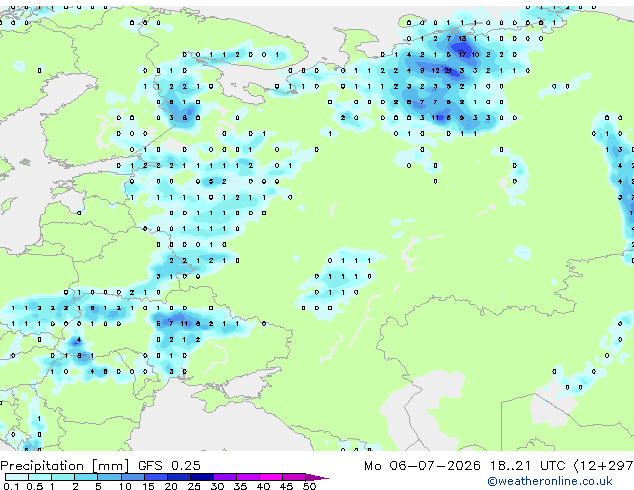Viewport: 634px width, 490px height.
Task: Click the '12' precipitation value on map
Action: point(435,70)
